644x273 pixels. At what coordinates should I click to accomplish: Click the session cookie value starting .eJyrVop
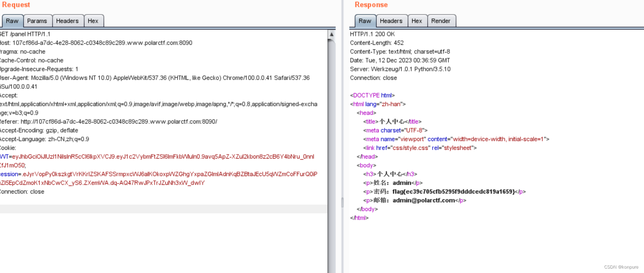[x=170, y=174]
